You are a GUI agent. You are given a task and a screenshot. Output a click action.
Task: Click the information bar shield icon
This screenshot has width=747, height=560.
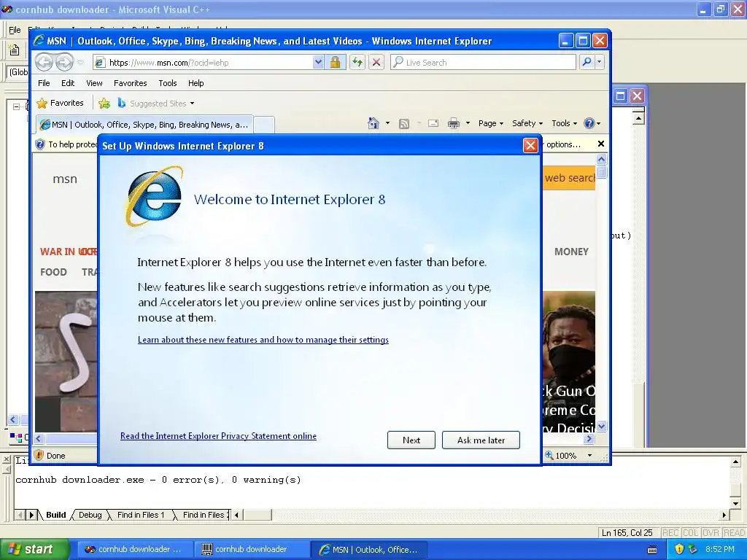[40, 144]
